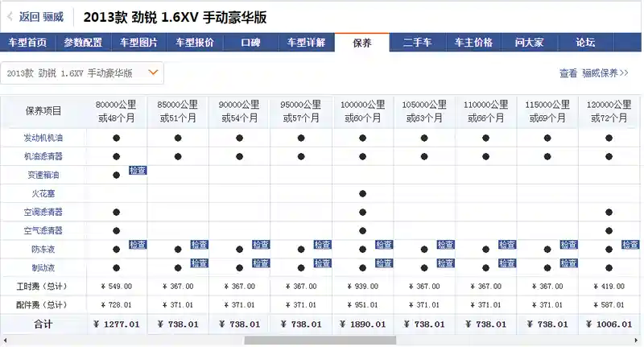Open the 查看 骊威保养>> link

click(594, 73)
